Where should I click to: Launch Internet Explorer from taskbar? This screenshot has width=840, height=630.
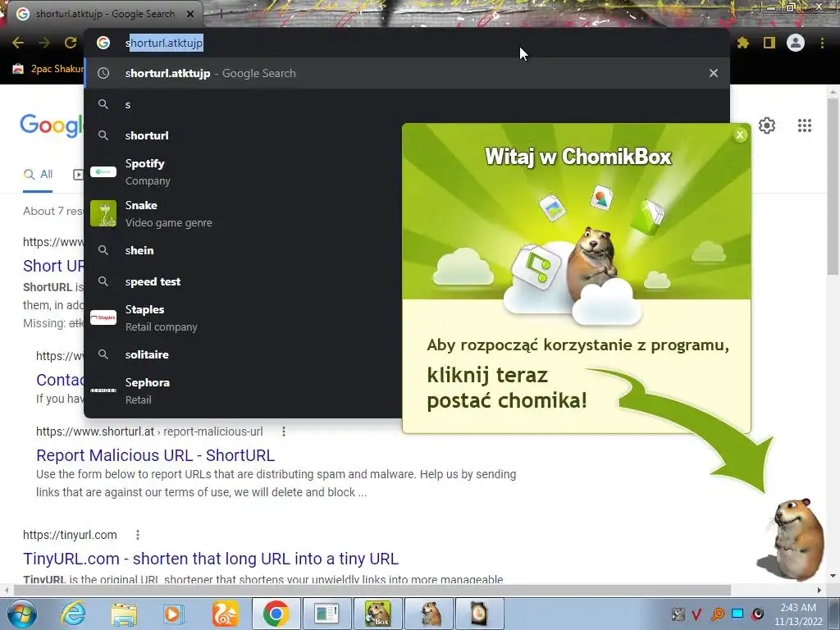pos(73,614)
